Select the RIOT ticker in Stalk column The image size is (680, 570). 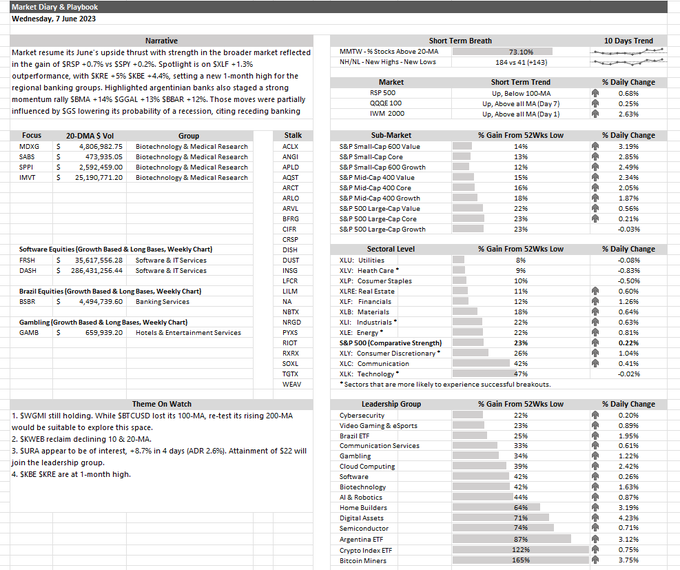(x=290, y=343)
